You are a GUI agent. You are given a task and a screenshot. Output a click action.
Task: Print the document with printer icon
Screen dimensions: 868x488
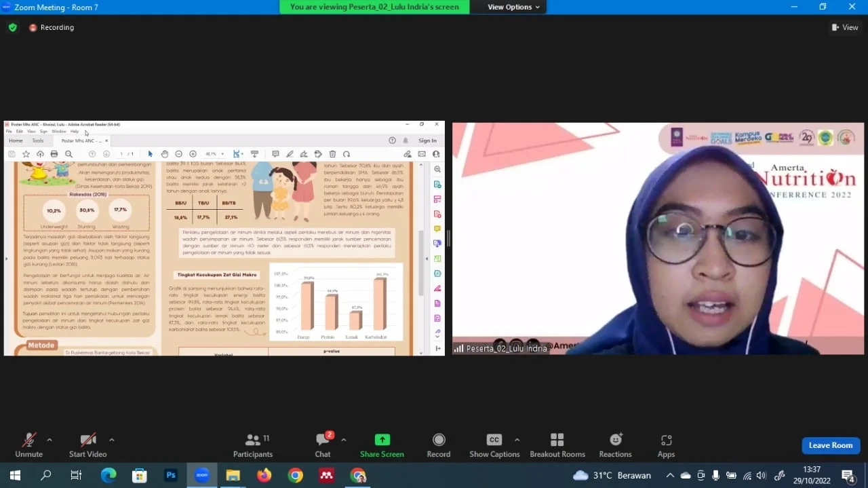[x=54, y=154]
